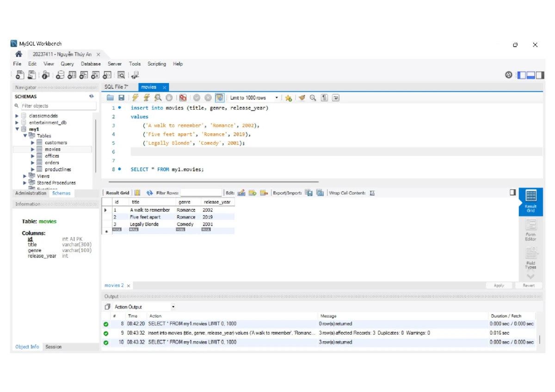The width and height of the screenshot is (555, 392).
Task: Toggle auto-commit mode icon
Action: click(x=220, y=98)
